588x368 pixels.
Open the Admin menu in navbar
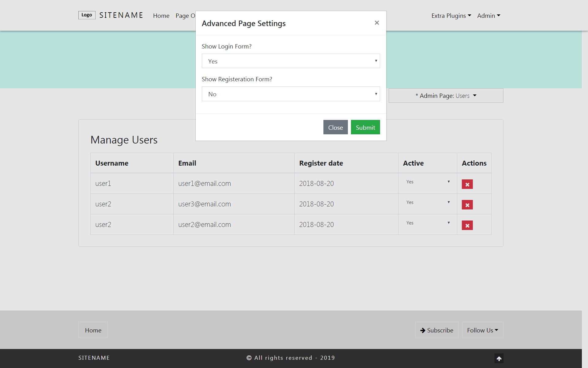(488, 16)
